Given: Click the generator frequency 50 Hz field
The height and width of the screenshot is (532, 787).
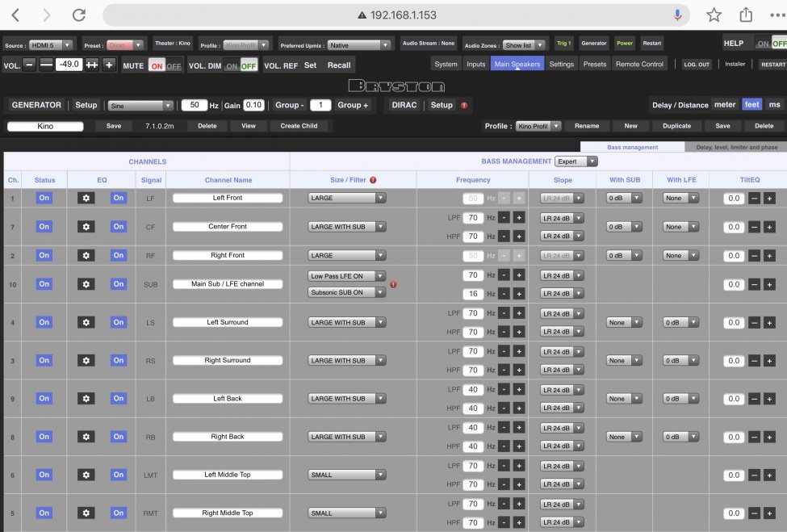Looking at the screenshot, I should 195,105.
